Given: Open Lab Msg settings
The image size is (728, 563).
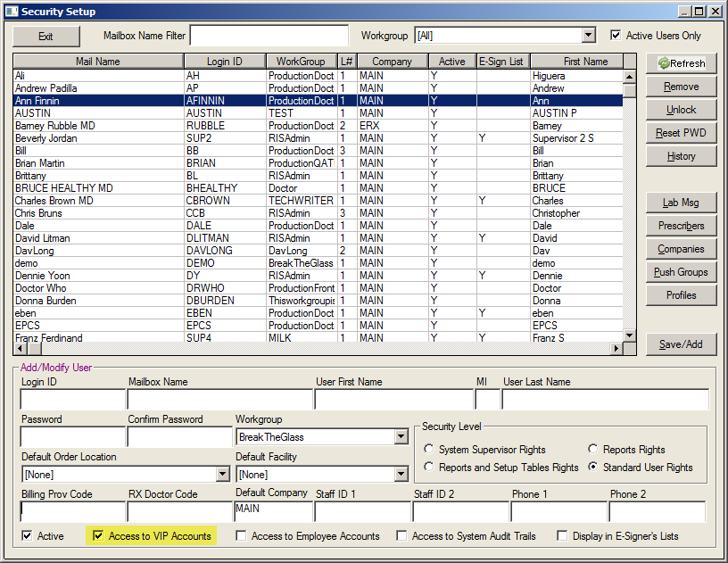Looking at the screenshot, I should 681,203.
